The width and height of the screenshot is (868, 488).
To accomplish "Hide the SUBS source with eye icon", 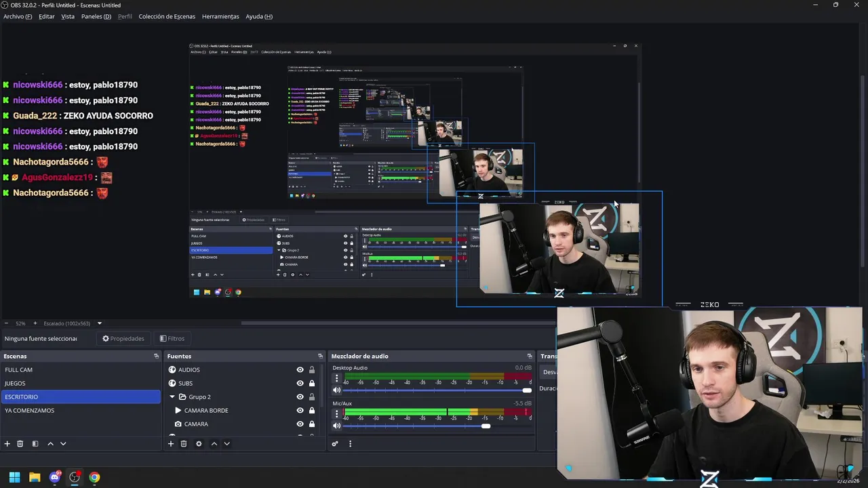I will (300, 384).
